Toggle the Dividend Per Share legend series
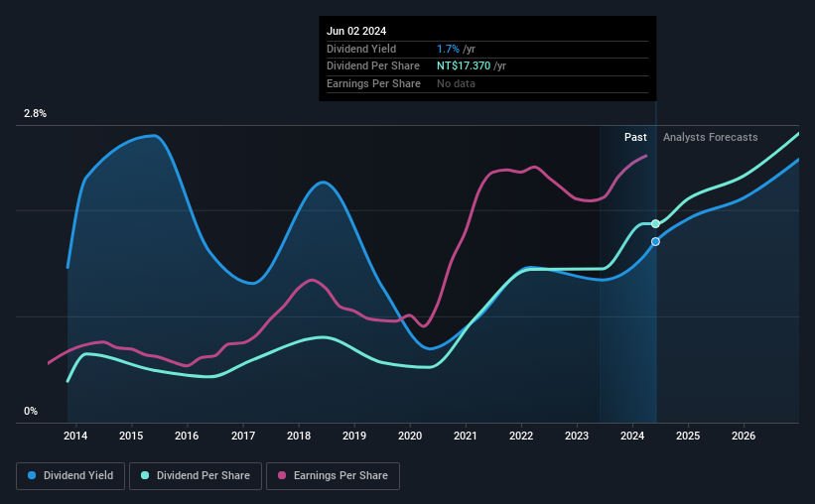This screenshot has width=815, height=504. 196,476
